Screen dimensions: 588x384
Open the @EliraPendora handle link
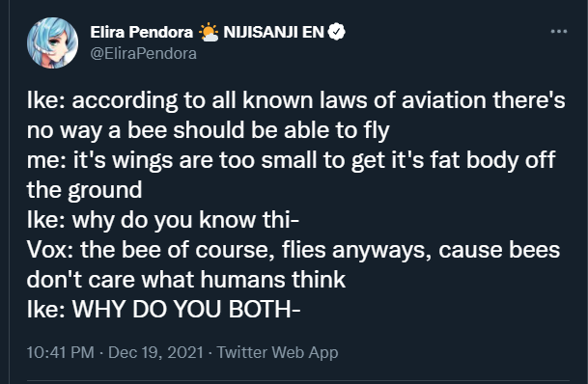coord(143,54)
